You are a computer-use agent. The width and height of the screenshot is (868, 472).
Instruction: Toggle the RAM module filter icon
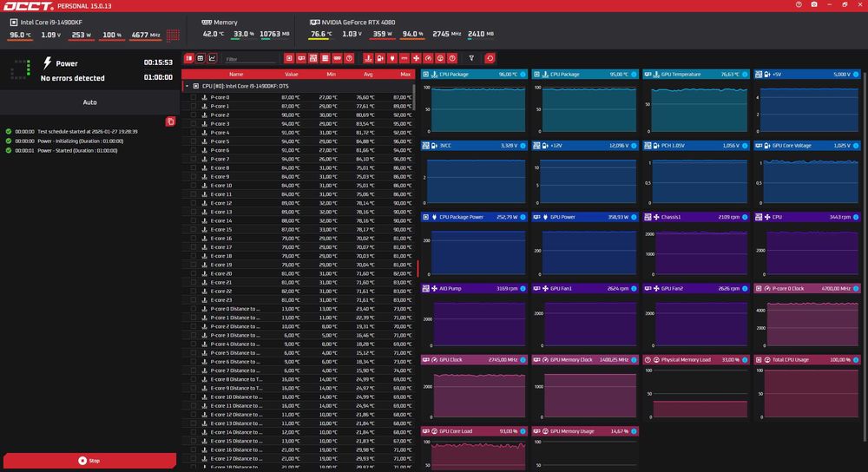(x=337, y=58)
